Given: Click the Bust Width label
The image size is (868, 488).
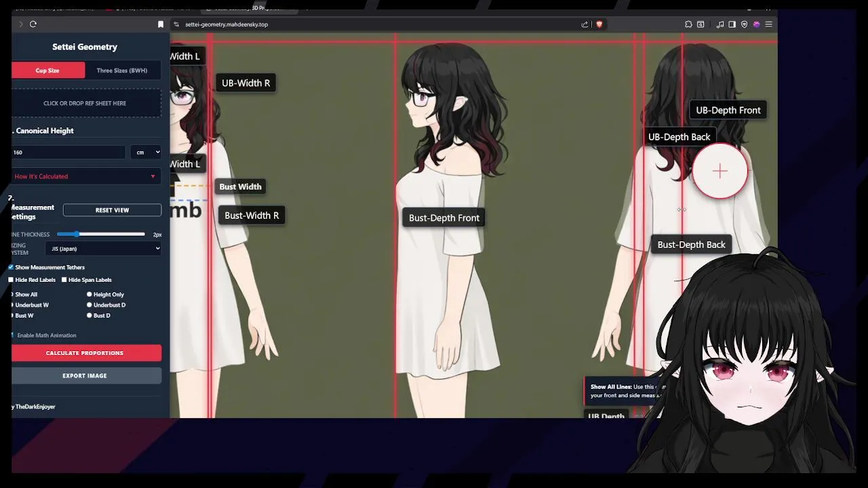Looking at the screenshot, I should click(x=240, y=186).
